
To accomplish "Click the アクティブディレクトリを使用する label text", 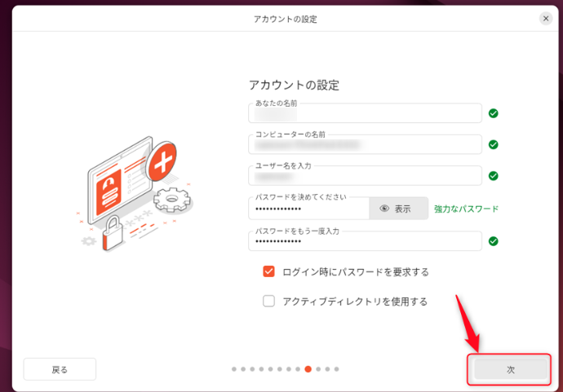I will point(355,302).
